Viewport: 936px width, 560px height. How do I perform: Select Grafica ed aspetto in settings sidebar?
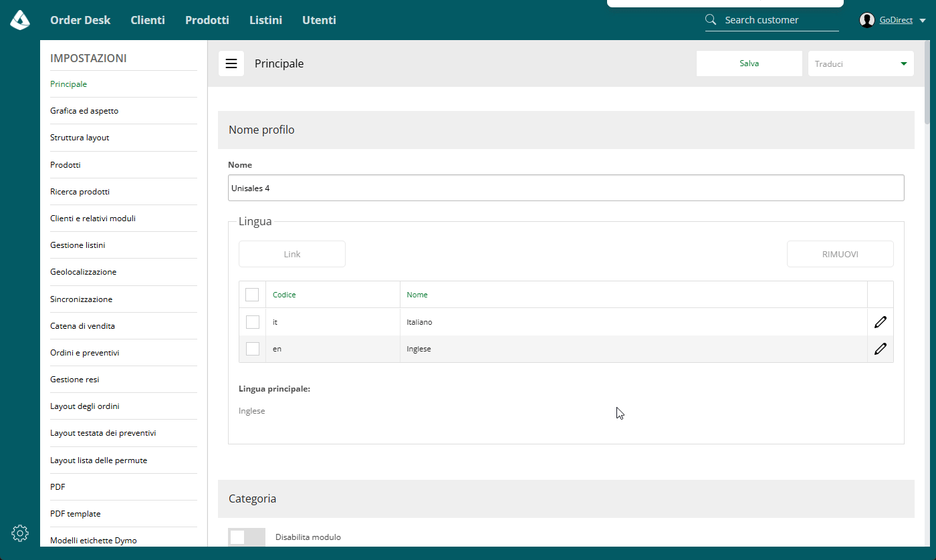tap(84, 111)
